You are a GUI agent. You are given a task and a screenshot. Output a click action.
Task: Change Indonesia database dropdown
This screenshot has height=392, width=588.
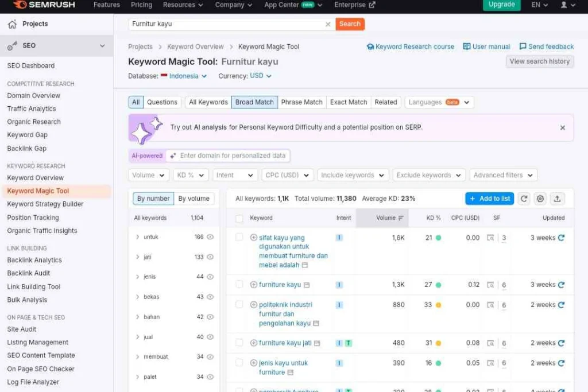pos(184,76)
